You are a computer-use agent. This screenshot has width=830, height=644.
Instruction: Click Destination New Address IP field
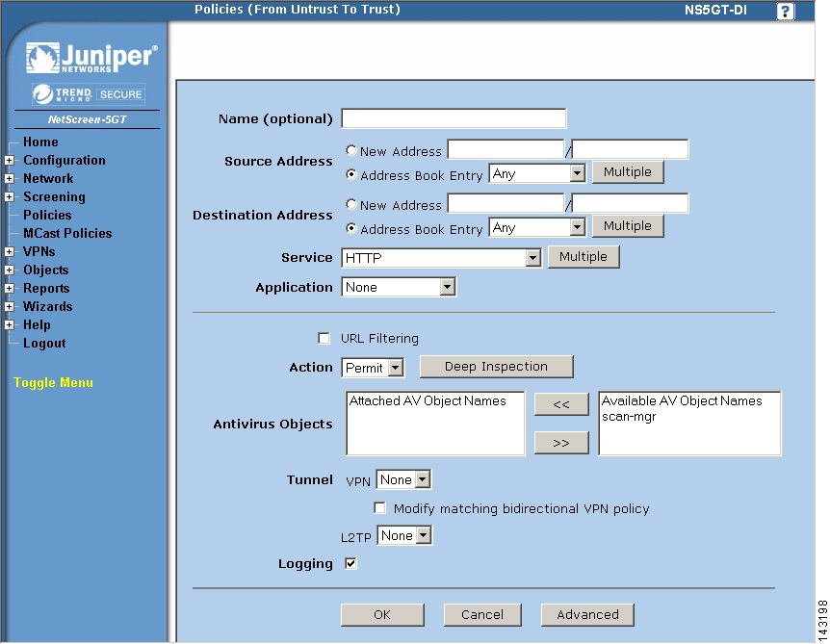click(x=506, y=203)
